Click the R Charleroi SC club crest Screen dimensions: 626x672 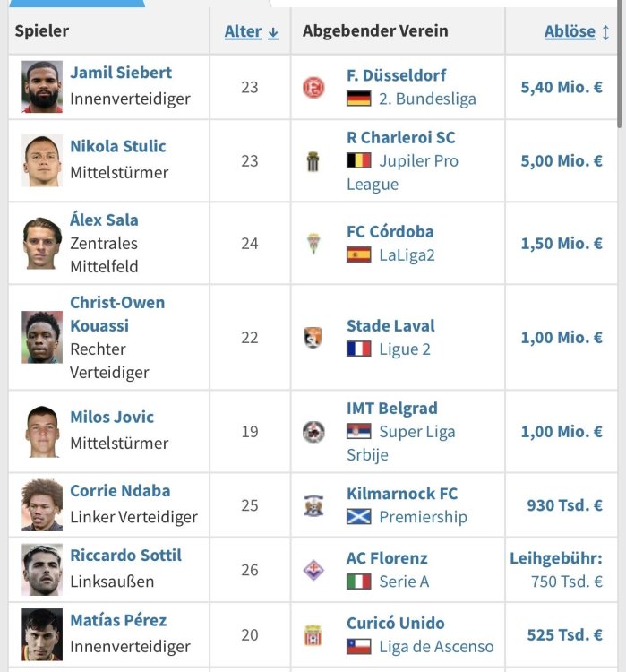(x=313, y=161)
